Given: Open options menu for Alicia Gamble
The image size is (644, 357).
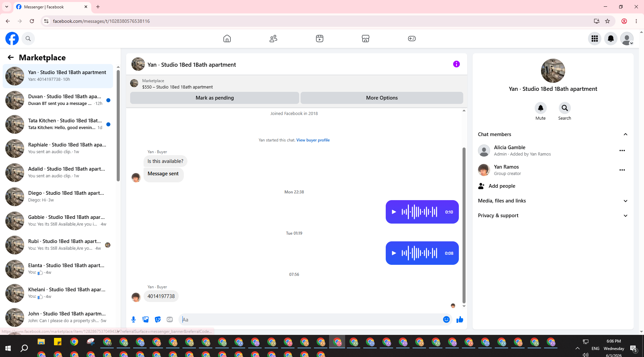Looking at the screenshot, I should pos(622,151).
